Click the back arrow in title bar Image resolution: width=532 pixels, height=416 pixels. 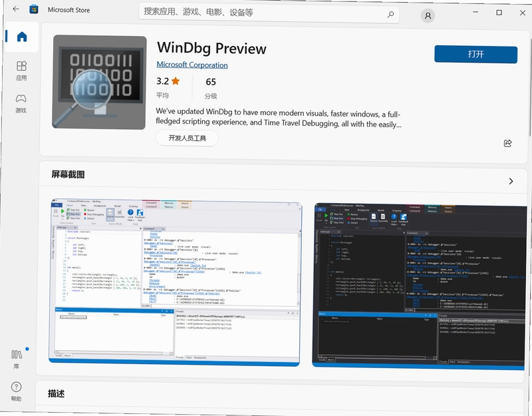[16, 9]
